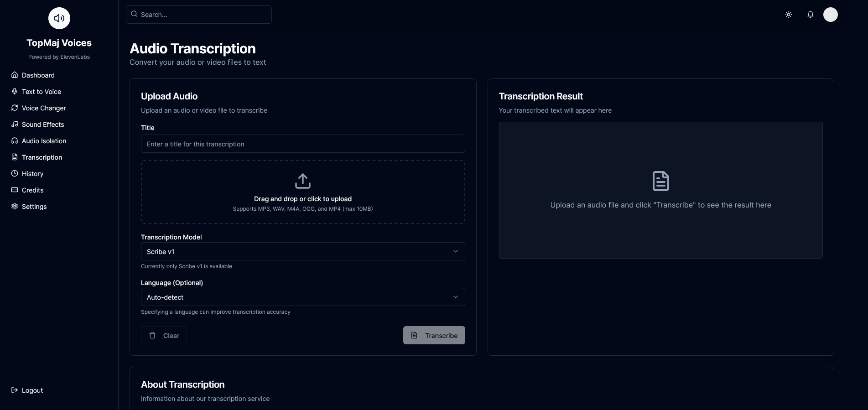Click the document icon in Transcription Result
Screen dimensions: 868x410
click(x=660, y=181)
